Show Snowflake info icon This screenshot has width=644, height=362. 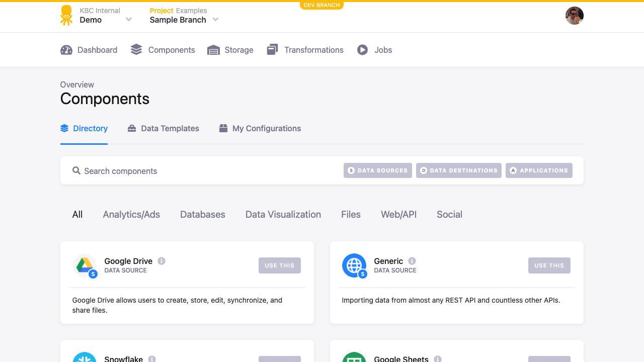pyautogui.click(x=152, y=359)
